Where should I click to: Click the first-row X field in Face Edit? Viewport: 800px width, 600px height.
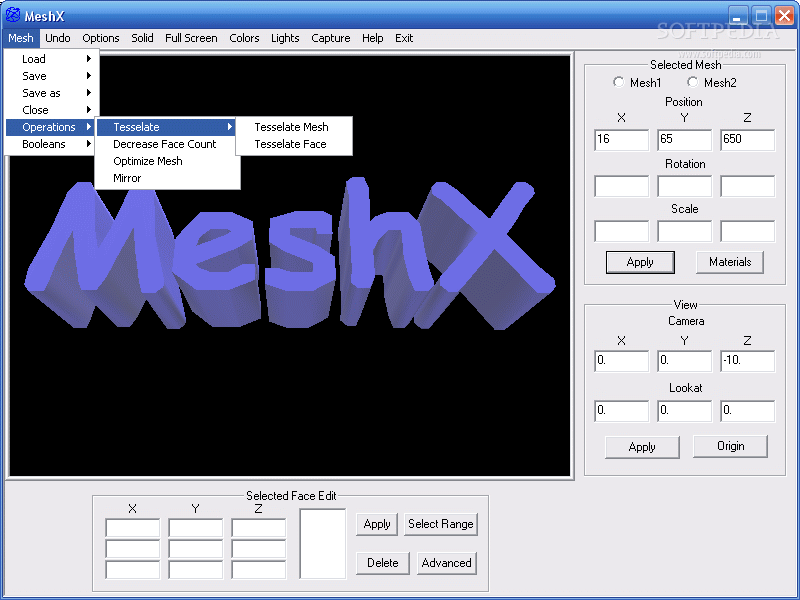point(133,528)
